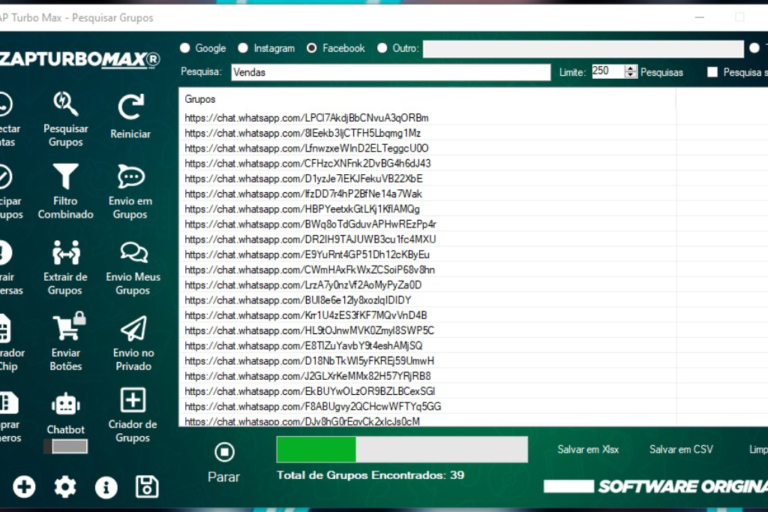Open the Pesquisar Grupos tool

pyautogui.click(x=66, y=118)
